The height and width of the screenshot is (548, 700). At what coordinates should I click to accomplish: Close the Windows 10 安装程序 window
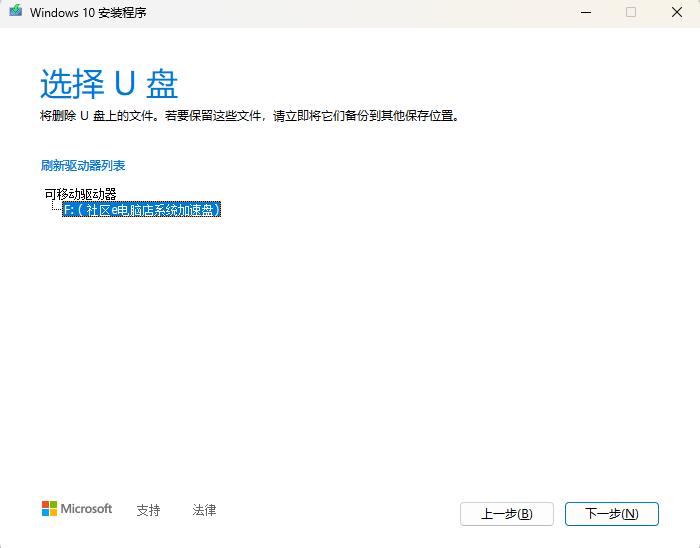677,12
